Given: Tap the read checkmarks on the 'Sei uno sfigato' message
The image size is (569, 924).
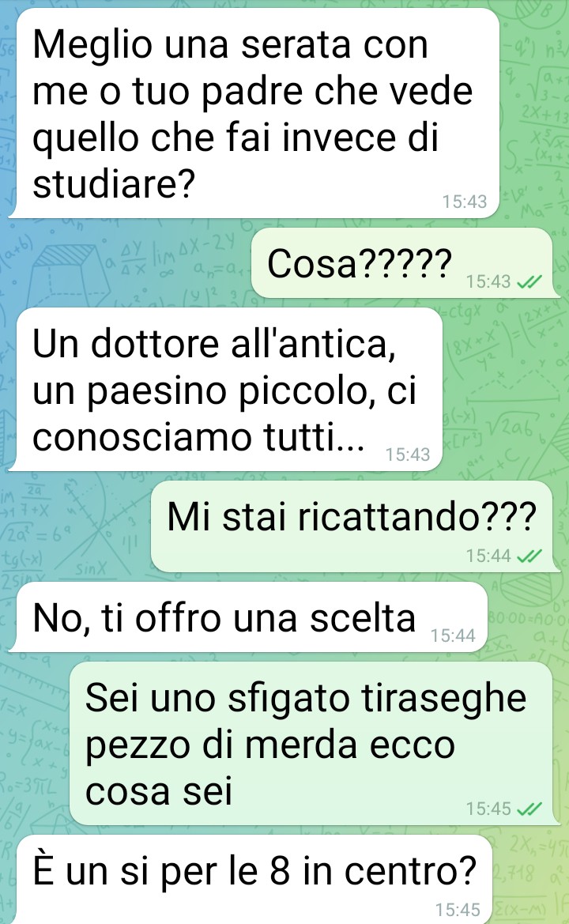Looking at the screenshot, I should pyautogui.click(x=529, y=809).
